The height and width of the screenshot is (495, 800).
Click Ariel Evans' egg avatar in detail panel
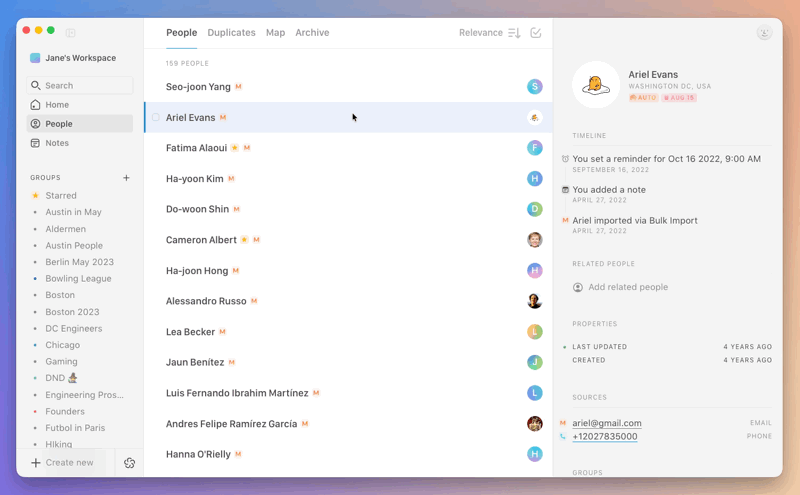click(x=596, y=85)
